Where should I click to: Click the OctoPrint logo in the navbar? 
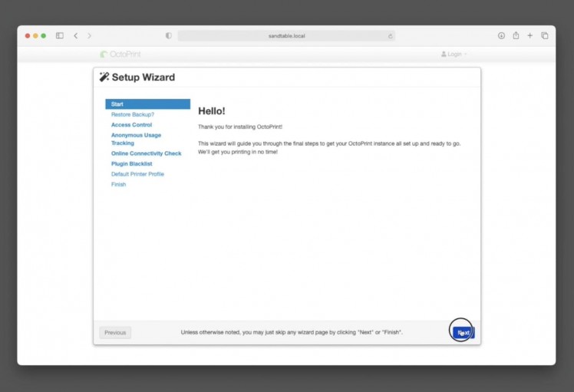(x=120, y=54)
